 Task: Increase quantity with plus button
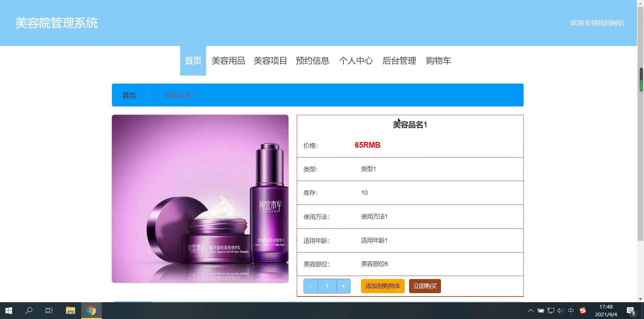pyautogui.click(x=343, y=286)
